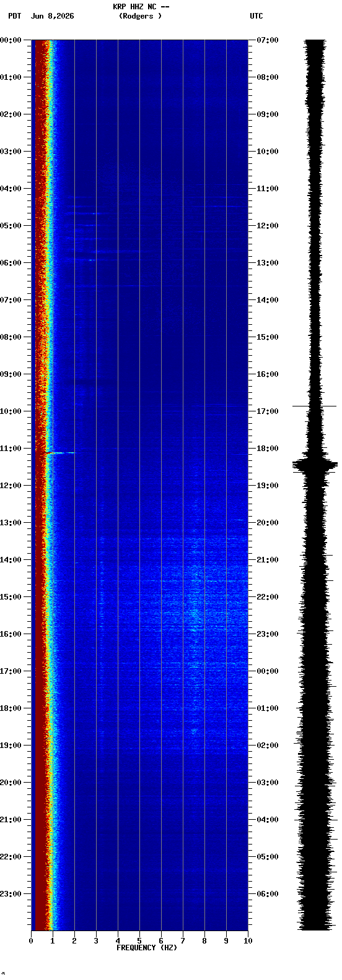Click the frequency axis tick "3"
342x980 pixels.
(x=96, y=941)
